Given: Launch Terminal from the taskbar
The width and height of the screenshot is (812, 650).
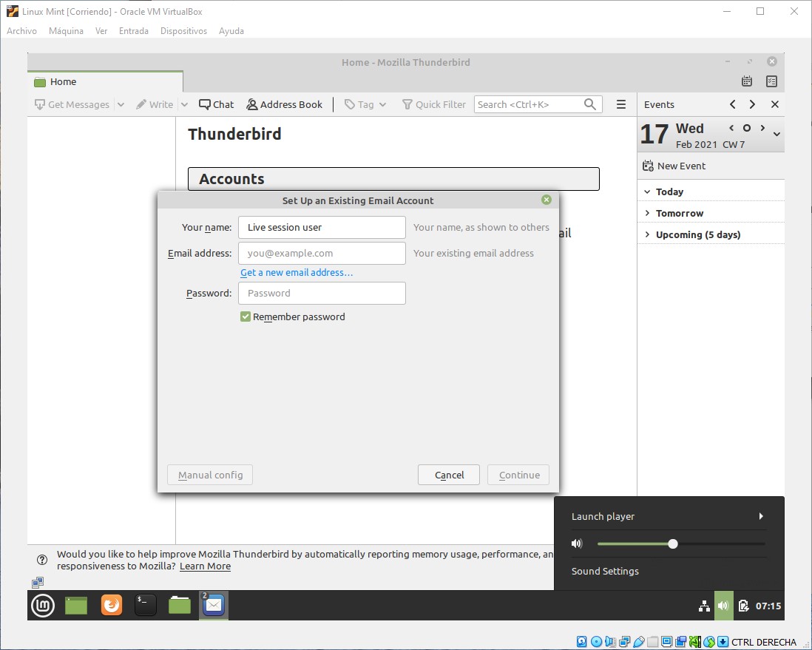Looking at the screenshot, I should coord(146,606).
